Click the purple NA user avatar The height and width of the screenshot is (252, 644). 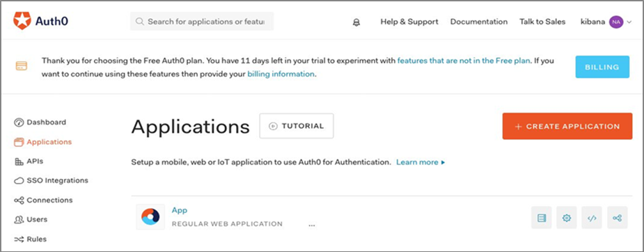click(x=615, y=22)
